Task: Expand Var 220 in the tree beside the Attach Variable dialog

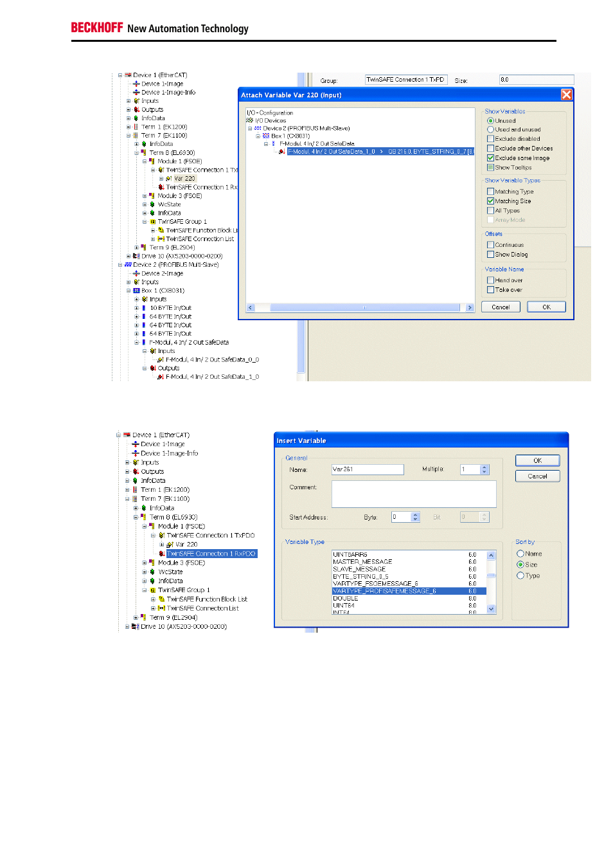Action: [x=161, y=179]
